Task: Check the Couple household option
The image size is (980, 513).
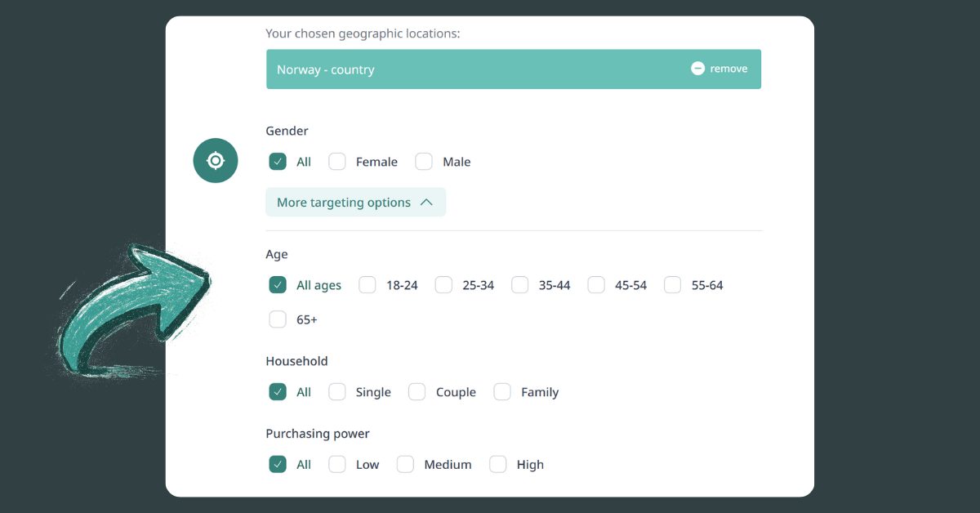Action: click(x=417, y=392)
